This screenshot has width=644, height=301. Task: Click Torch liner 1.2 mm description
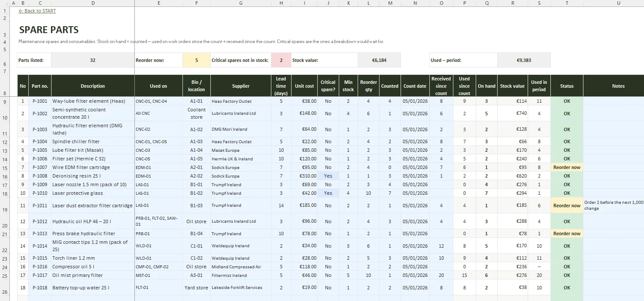(93, 258)
